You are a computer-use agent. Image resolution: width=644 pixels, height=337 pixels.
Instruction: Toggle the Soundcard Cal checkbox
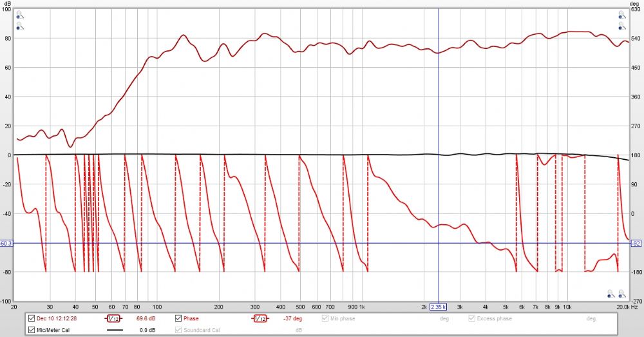[178, 330]
